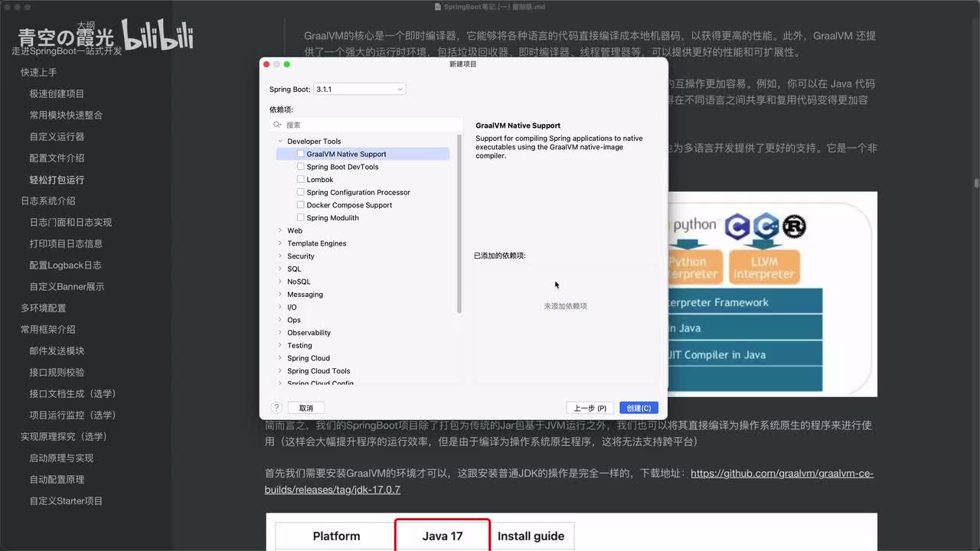The image size is (980, 551).
Task: Click the 取消 cancel button
Action: pyautogui.click(x=306, y=408)
